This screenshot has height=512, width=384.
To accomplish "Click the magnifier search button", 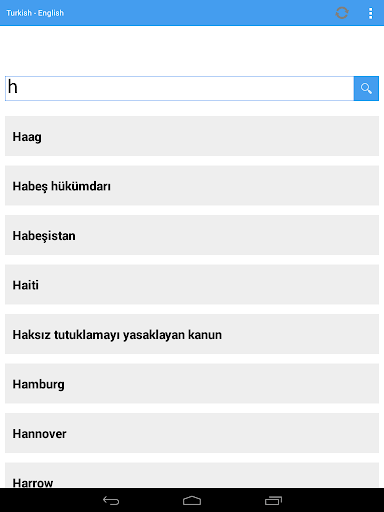I will click(366, 88).
